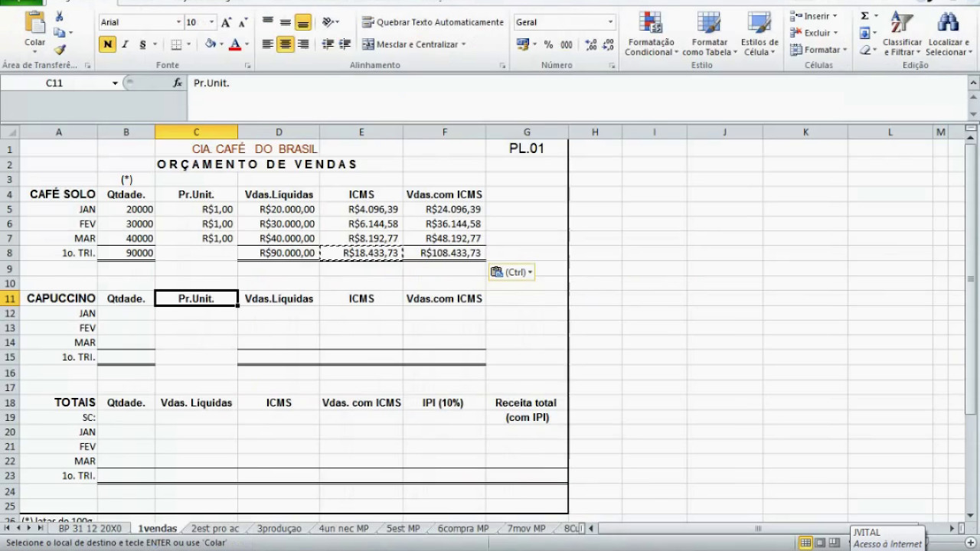Click the accounting number format icon

pos(523,44)
